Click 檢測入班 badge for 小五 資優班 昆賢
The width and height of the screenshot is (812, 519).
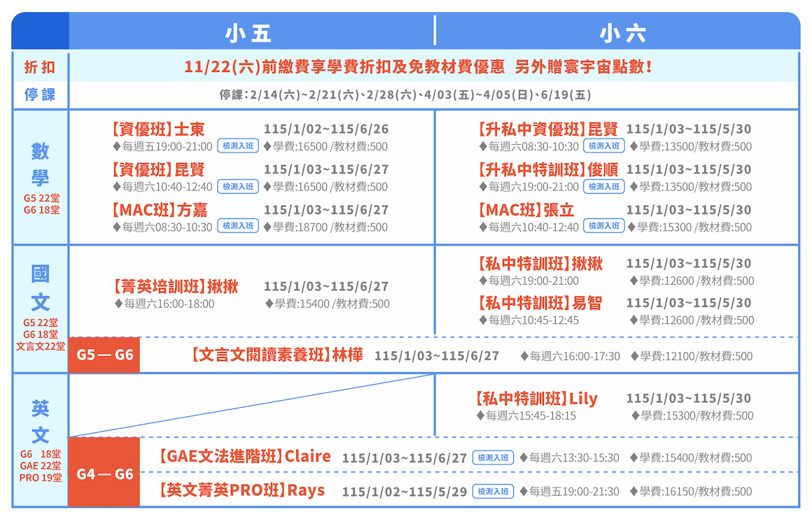pos(238,187)
